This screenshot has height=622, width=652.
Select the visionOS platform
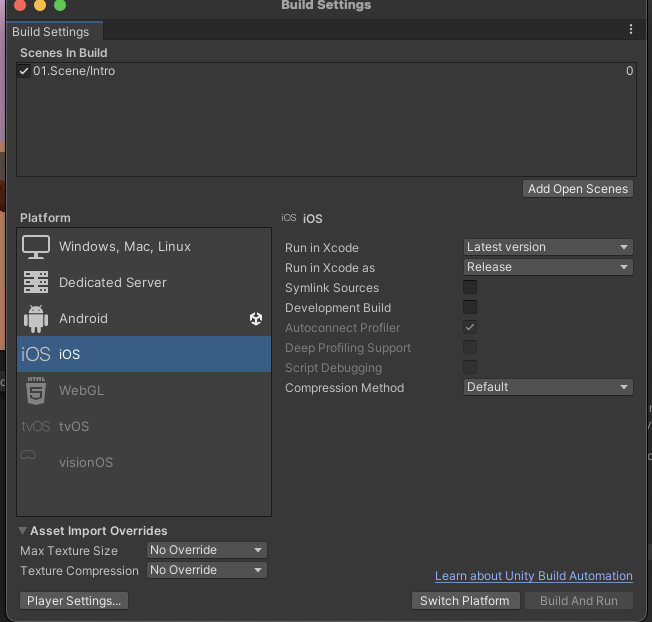(144, 462)
